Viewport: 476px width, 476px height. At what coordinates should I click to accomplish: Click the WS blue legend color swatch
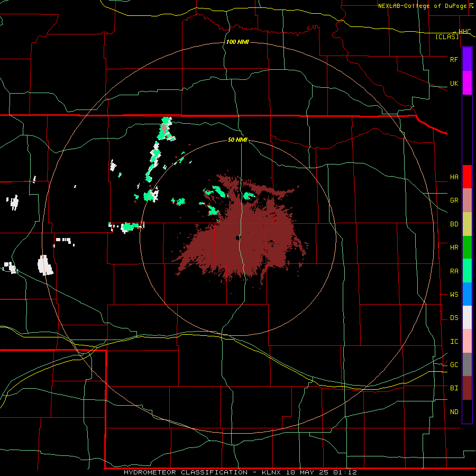click(x=467, y=294)
